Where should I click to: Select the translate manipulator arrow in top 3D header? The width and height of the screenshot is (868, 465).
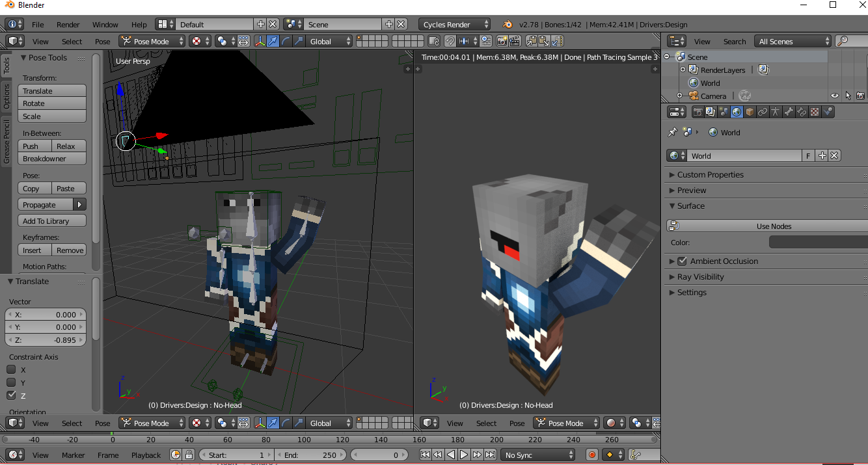[x=273, y=41]
